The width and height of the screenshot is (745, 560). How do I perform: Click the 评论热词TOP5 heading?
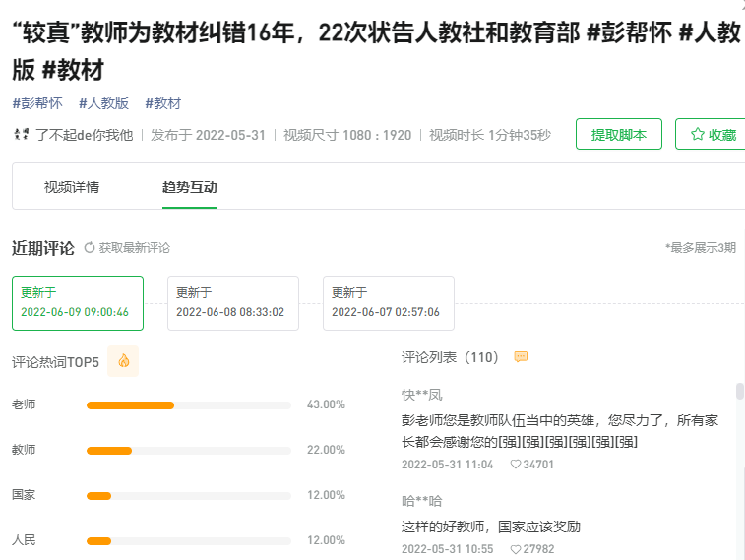pos(55,362)
